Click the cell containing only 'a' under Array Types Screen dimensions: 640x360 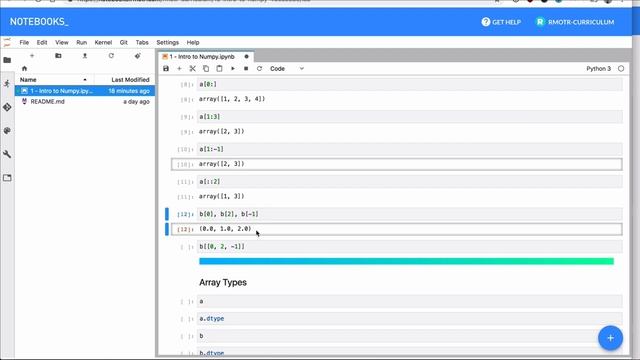coord(409,301)
